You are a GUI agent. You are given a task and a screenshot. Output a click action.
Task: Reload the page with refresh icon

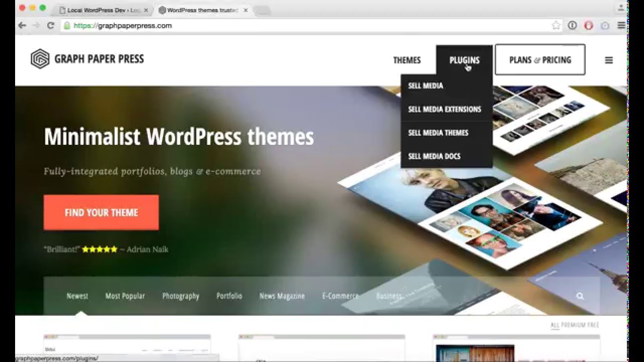pos(50,26)
